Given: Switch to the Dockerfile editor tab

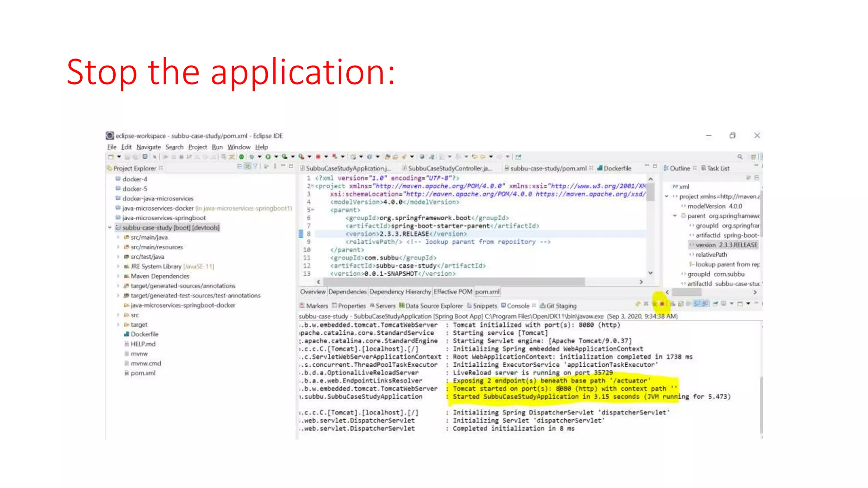Looking at the screenshot, I should point(614,168).
